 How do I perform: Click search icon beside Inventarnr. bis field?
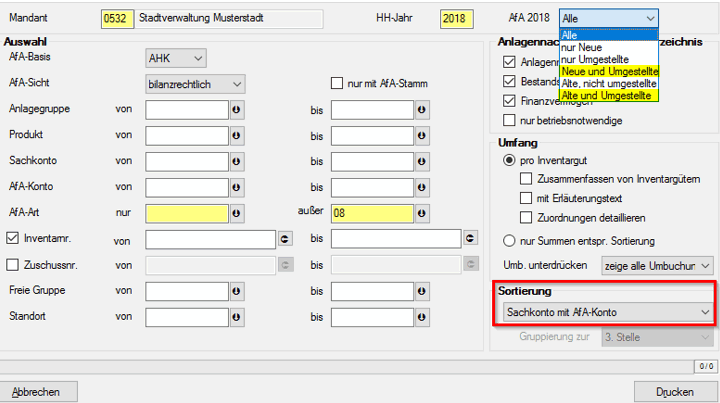(x=468, y=239)
